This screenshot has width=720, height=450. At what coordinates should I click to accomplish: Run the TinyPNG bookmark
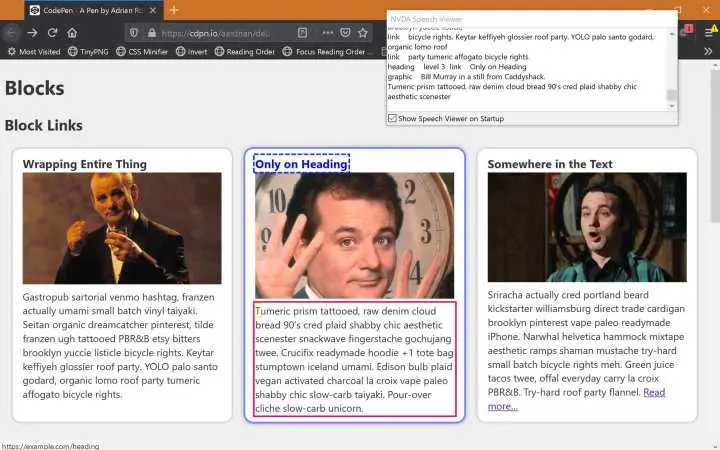88,52
